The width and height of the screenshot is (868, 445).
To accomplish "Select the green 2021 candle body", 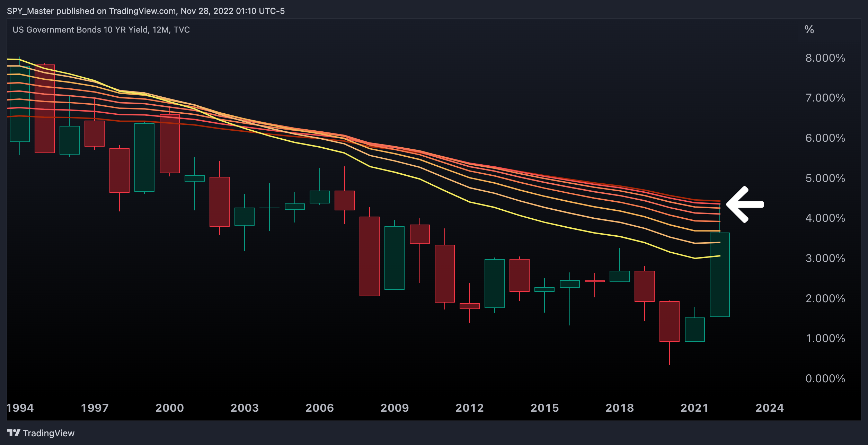I will pyautogui.click(x=695, y=330).
